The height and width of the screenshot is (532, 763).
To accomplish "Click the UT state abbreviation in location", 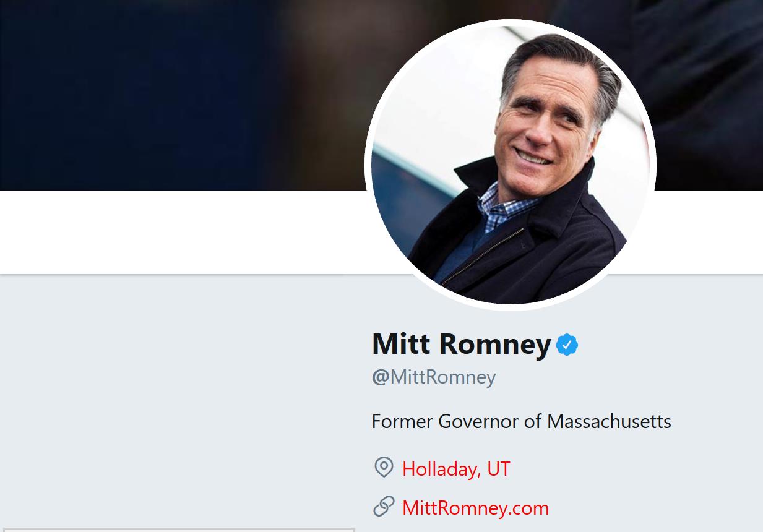I will (x=498, y=469).
